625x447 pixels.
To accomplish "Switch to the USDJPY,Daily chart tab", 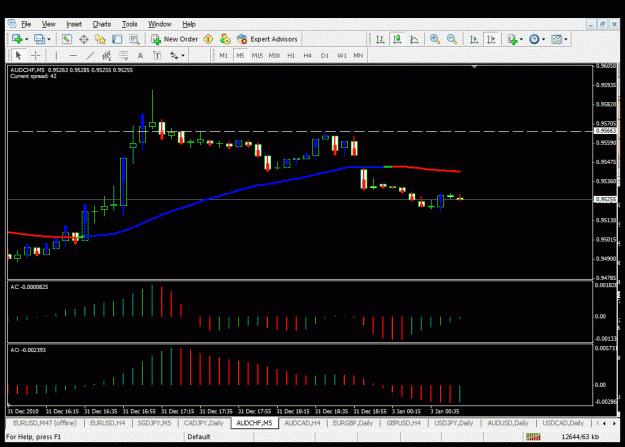I will pos(454,423).
